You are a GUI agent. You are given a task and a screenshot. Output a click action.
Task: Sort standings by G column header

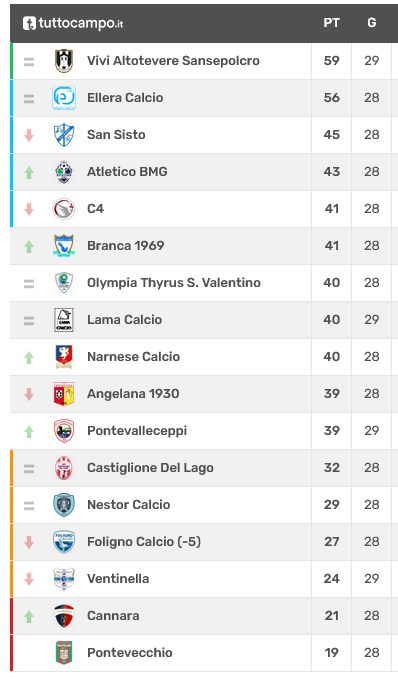coord(372,23)
